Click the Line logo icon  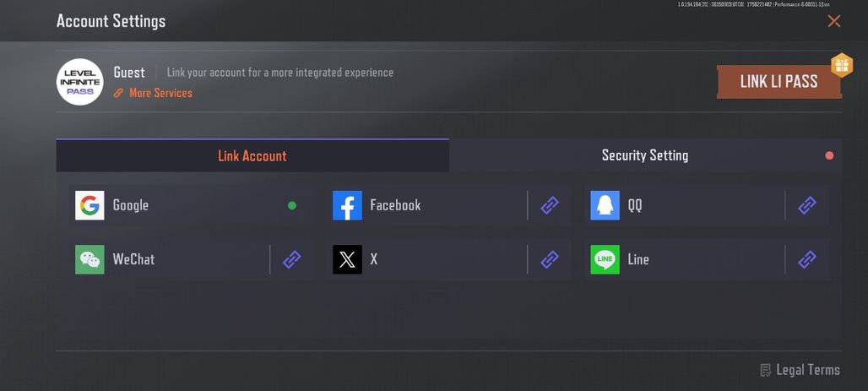(x=605, y=259)
